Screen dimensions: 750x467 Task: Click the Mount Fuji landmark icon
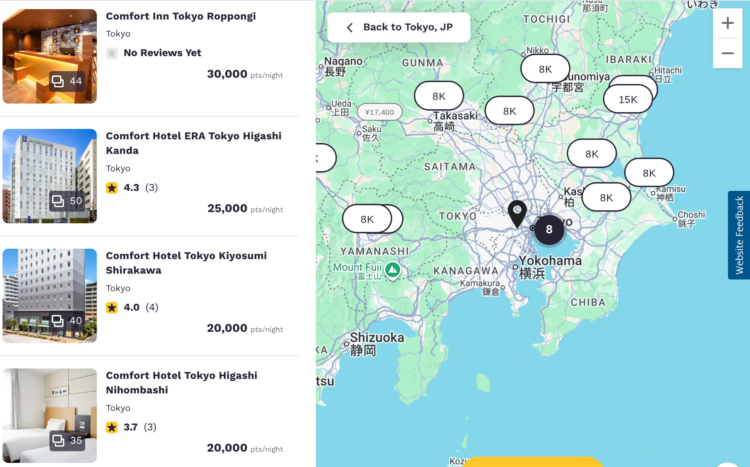393,270
